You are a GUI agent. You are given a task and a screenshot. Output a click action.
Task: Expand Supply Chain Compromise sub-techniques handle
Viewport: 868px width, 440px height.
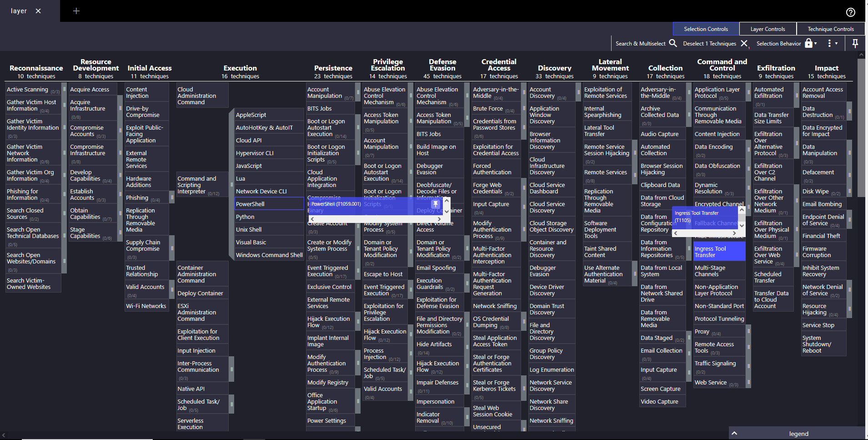[172, 248]
